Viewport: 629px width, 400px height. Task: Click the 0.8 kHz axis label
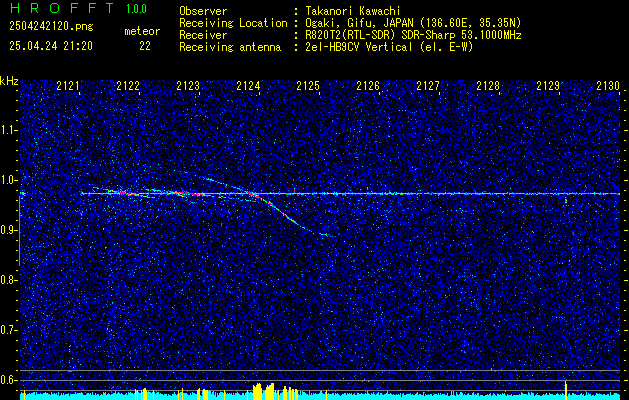tap(9, 280)
